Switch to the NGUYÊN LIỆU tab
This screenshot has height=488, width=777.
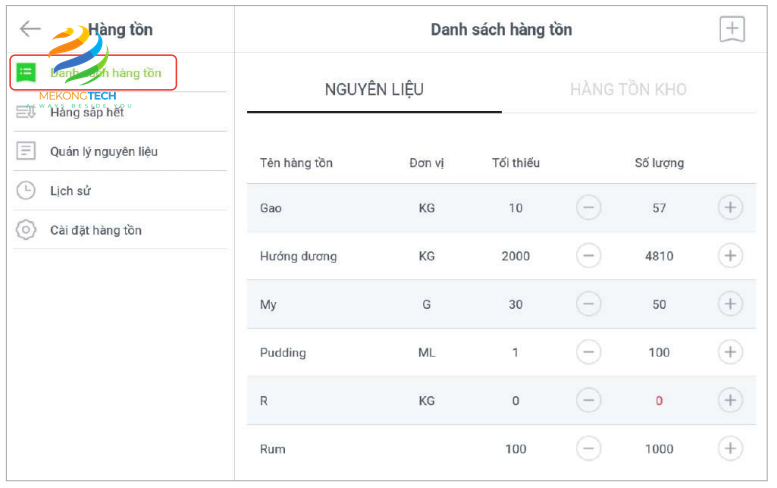pyautogui.click(x=374, y=90)
